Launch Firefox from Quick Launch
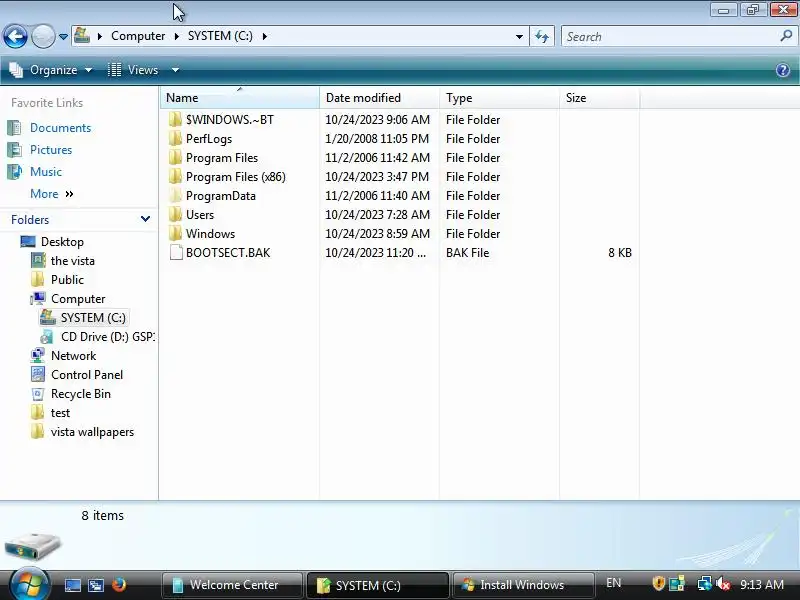The height and width of the screenshot is (600, 800). click(119, 584)
